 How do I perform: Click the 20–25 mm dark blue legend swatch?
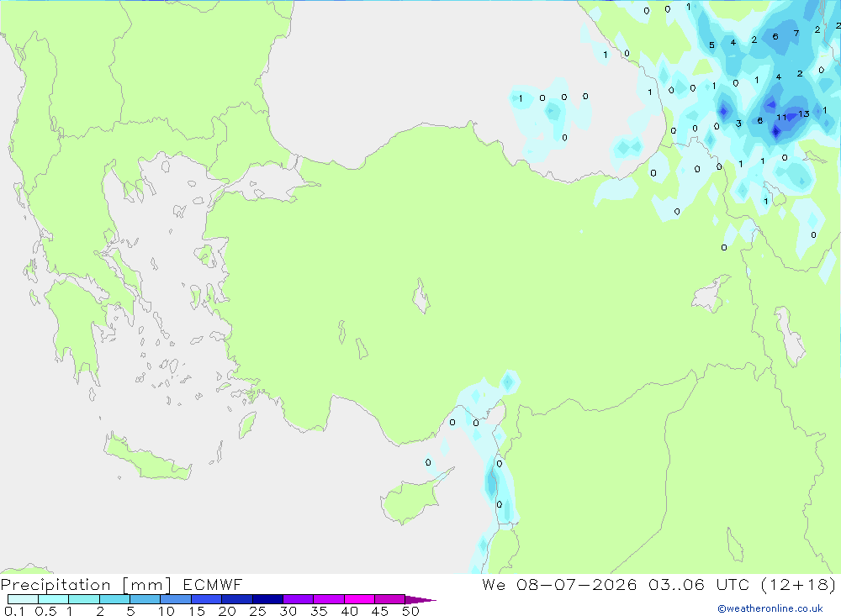coord(236,599)
